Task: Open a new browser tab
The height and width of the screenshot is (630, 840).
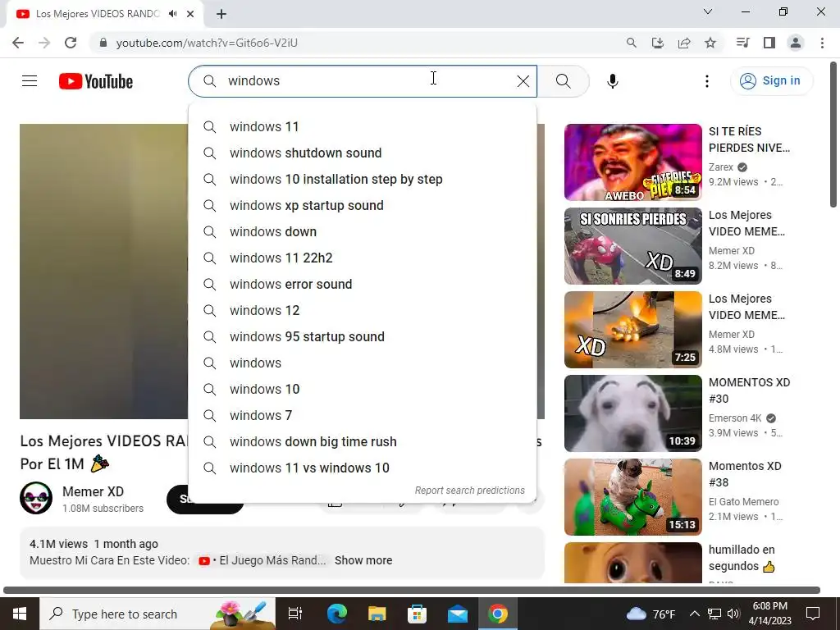Action: [221, 14]
